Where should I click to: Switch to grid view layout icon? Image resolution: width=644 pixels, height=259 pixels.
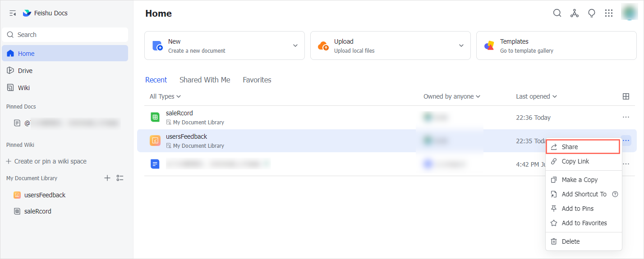(626, 96)
